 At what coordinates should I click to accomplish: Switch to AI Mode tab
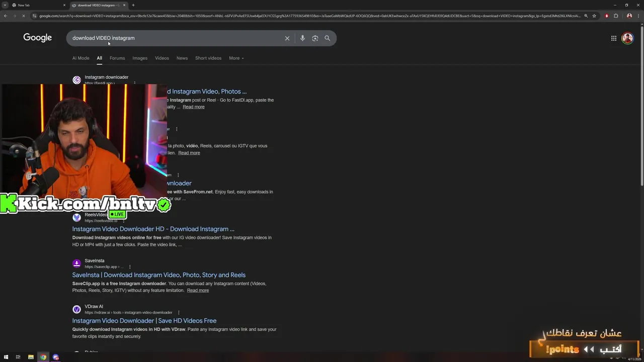coord(80,58)
